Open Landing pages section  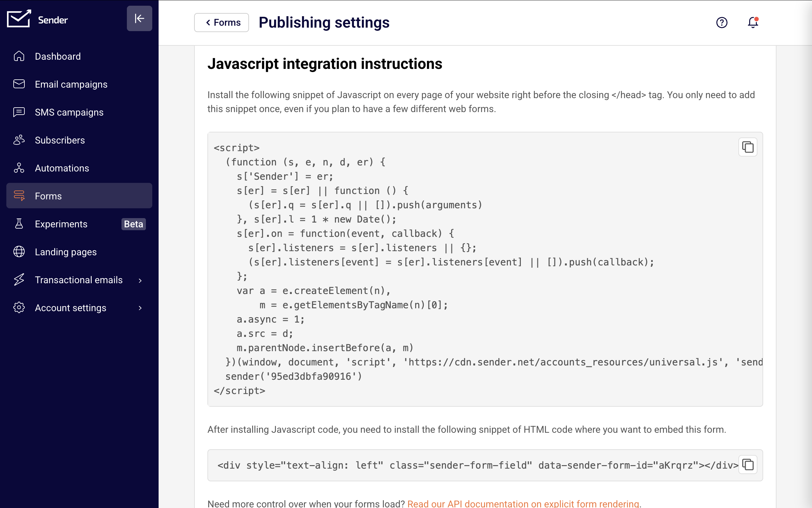coord(79,252)
